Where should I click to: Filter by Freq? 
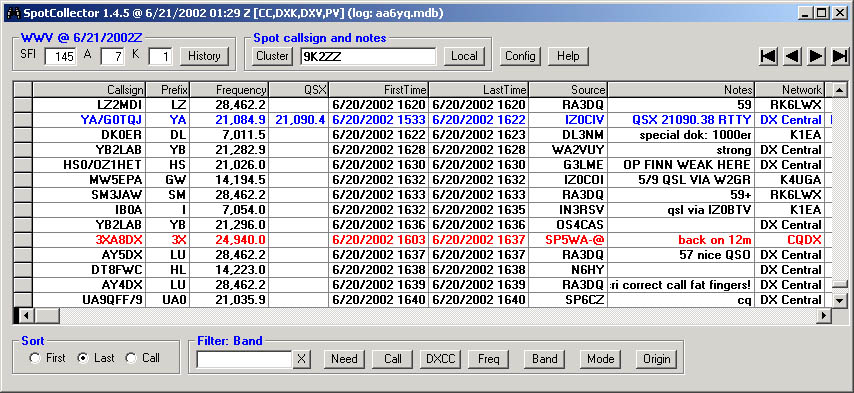(489, 358)
